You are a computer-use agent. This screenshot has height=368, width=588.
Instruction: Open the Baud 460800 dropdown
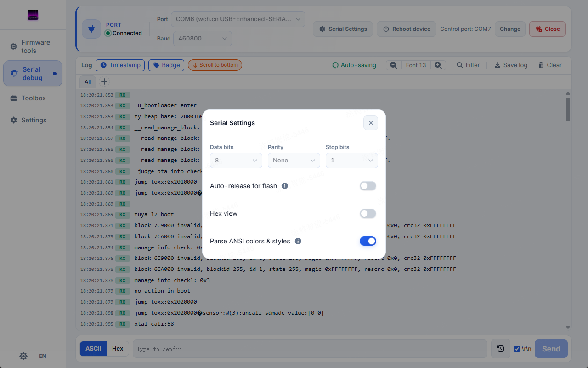pos(202,39)
